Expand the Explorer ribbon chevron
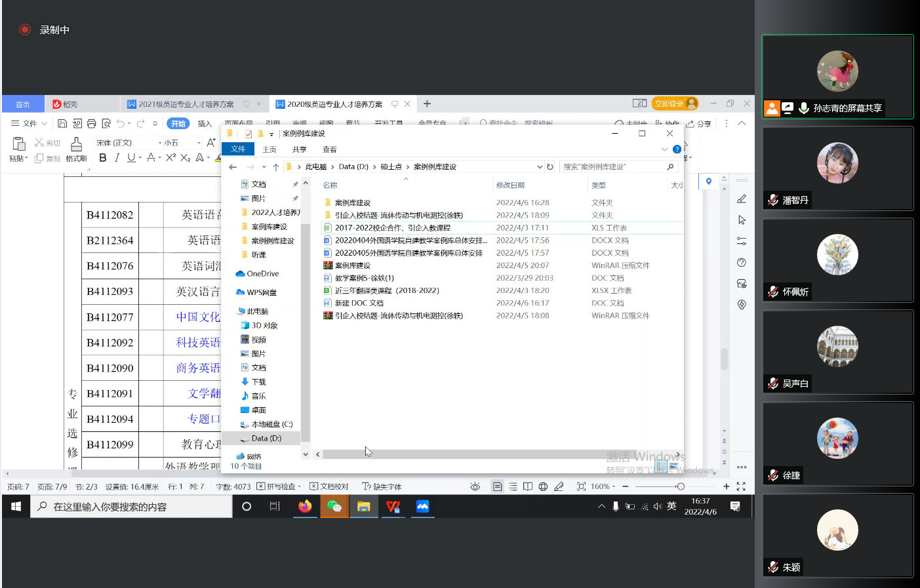The image size is (920, 588). click(664, 149)
